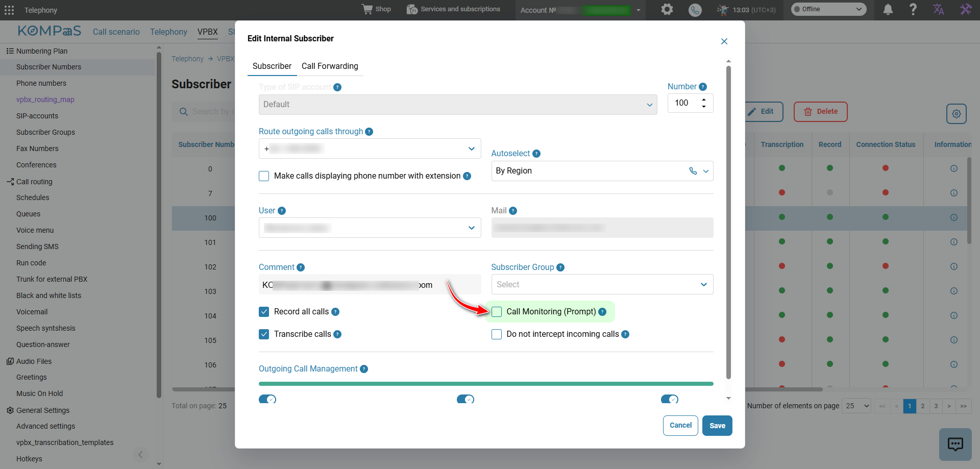
Task: Uncheck Transcribe calls checkbox
Action: click(264, 334)
